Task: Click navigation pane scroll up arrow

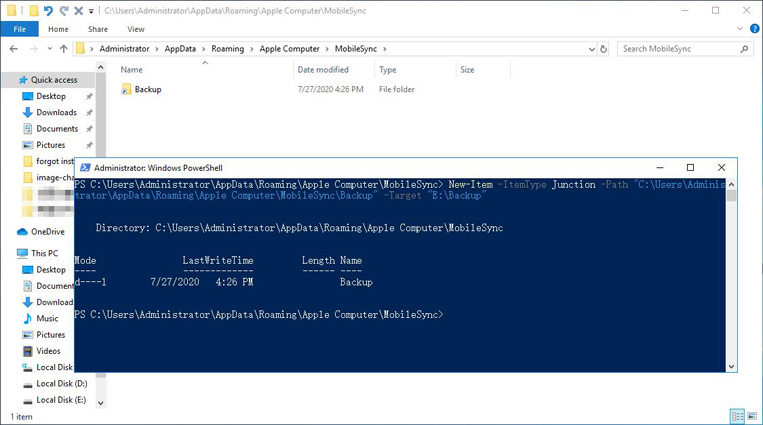Action: (101, 67)
